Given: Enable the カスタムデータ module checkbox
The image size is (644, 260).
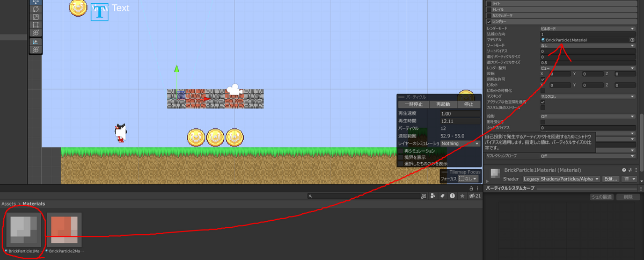Looking at the screenshot, I should [x=489, y=16].
